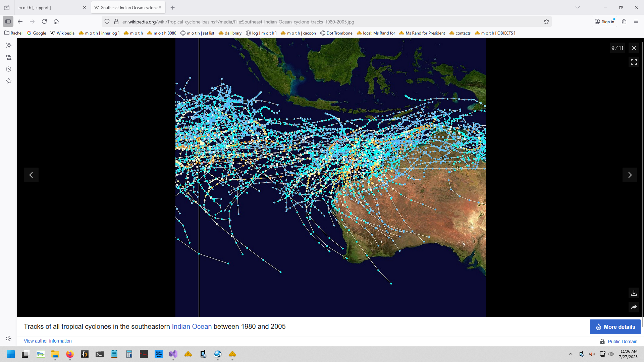This screenshot has height=362, width=644.
Task: Expand the list all tabs chevron
Action: (577, 7)
